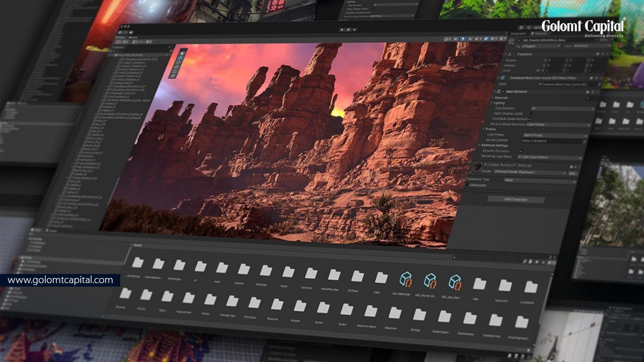
Task: Open the ShaderGraphs folder
Action: (444, 317)
